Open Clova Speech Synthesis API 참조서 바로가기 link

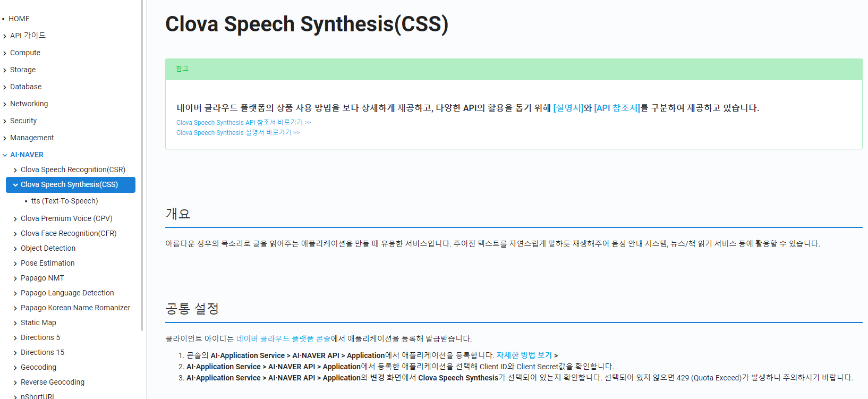pos(244,122)
